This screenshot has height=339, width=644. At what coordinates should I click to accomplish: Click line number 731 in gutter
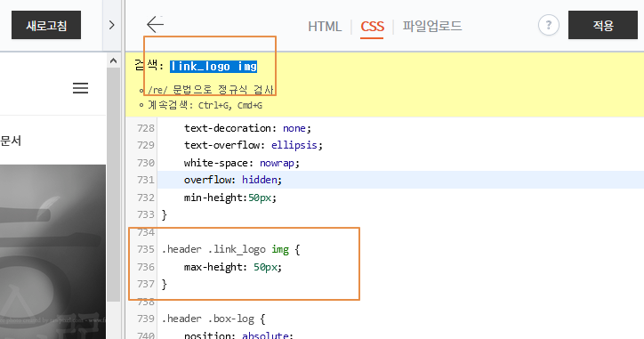146,180
